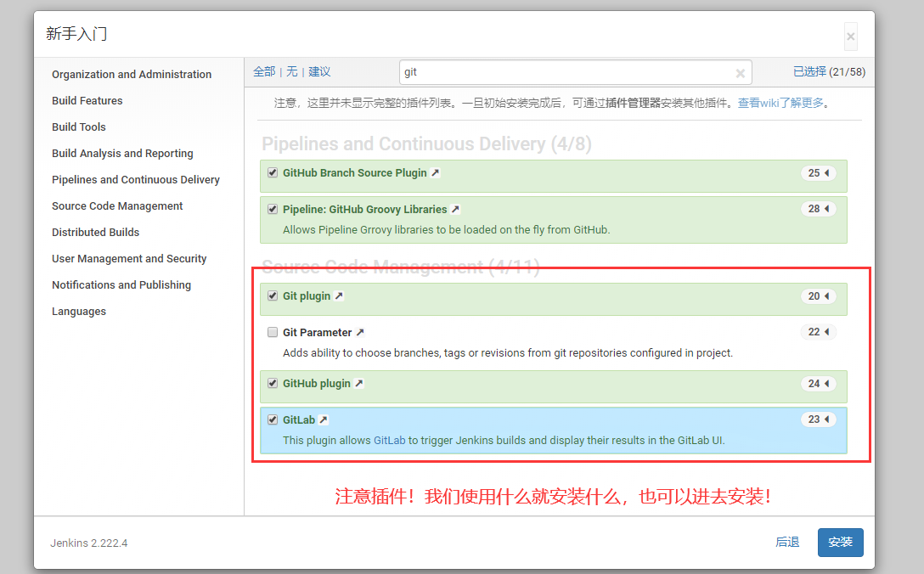Select all plugins with 全部 link
The width and height of the screenshot is (924, 574).
[264, 72]
